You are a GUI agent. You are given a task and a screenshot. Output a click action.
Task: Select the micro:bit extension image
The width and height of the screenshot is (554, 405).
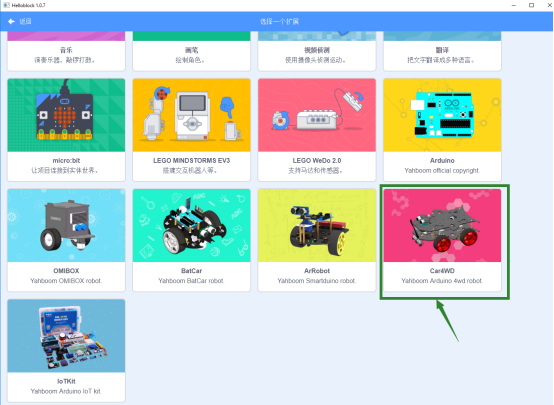(x=66, y=115)
